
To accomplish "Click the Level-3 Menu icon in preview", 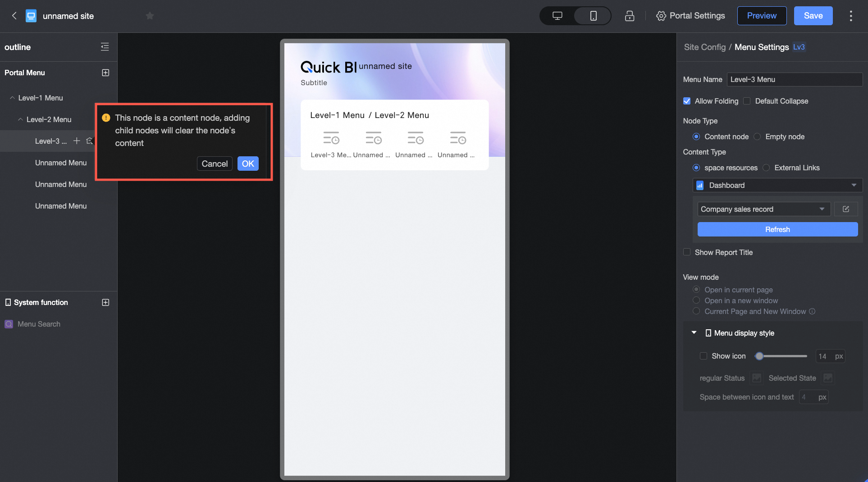I will coord(331,138).
